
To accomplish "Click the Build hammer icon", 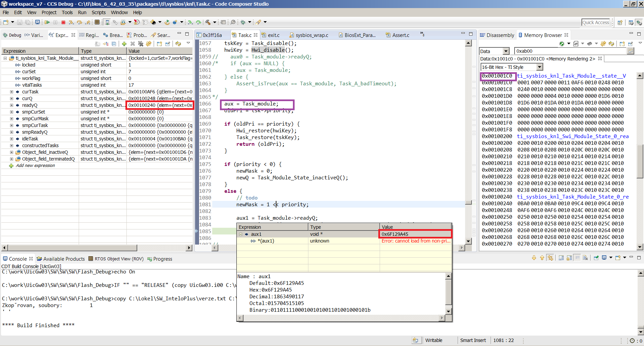I will (208, 22).
